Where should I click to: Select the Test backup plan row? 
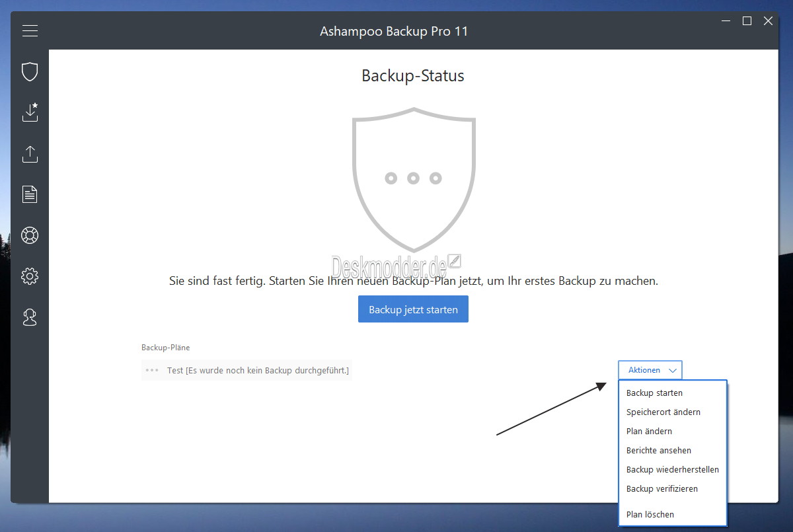click(x=246, y=370)
